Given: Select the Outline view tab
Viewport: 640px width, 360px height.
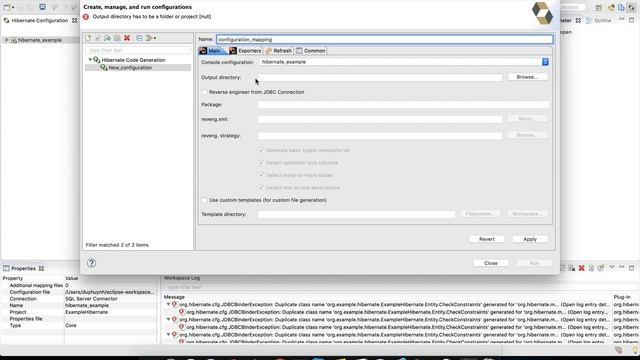Looking at the screenshot, I should point(599,20).
